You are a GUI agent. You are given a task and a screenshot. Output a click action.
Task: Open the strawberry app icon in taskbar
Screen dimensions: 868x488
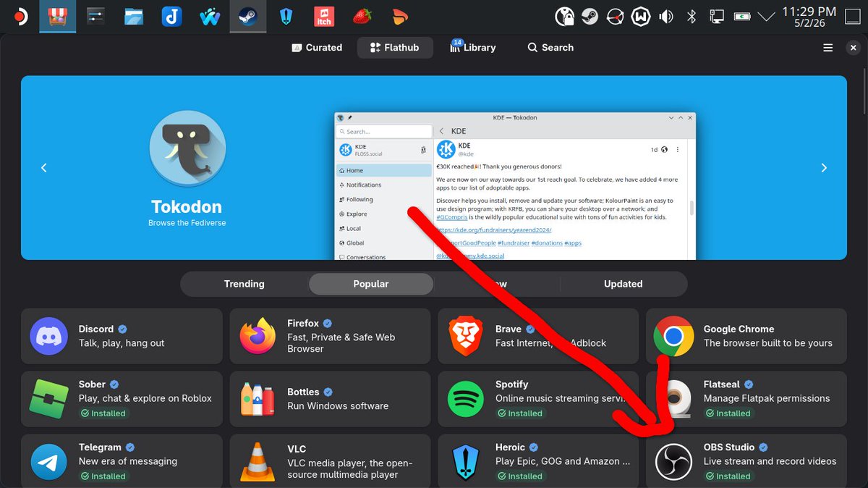click(362, 17)
